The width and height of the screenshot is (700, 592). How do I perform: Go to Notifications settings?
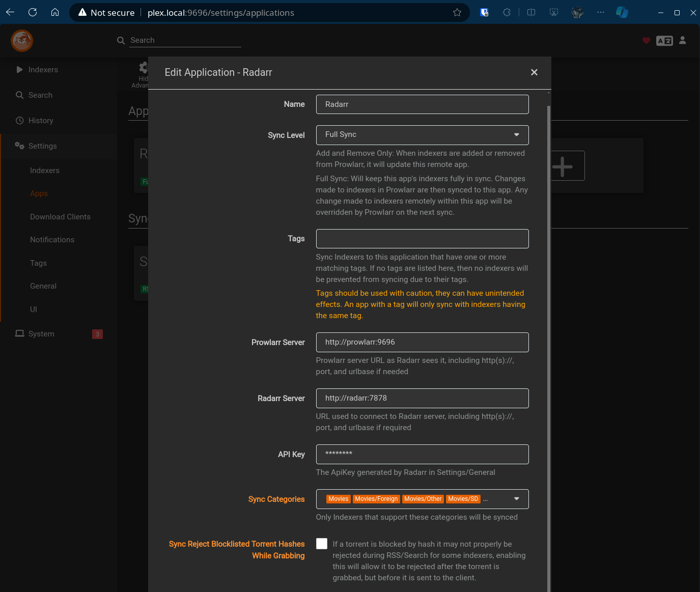click(x=52, y=240)
